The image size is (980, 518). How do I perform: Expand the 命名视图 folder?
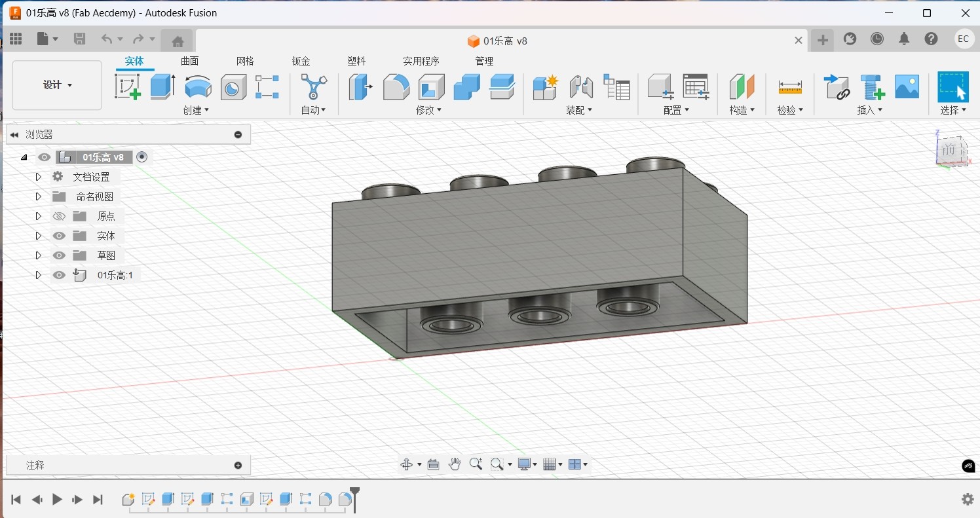(x=38, y=196)
